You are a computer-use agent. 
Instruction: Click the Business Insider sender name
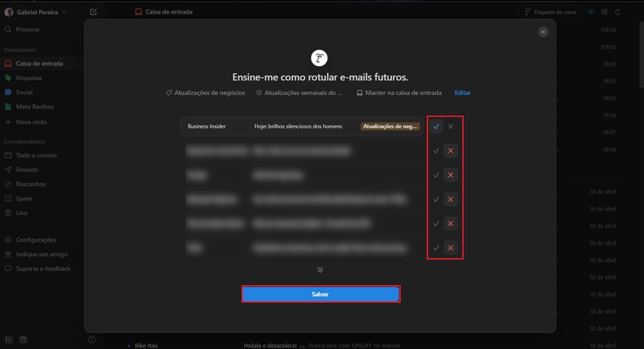point(207,126)
